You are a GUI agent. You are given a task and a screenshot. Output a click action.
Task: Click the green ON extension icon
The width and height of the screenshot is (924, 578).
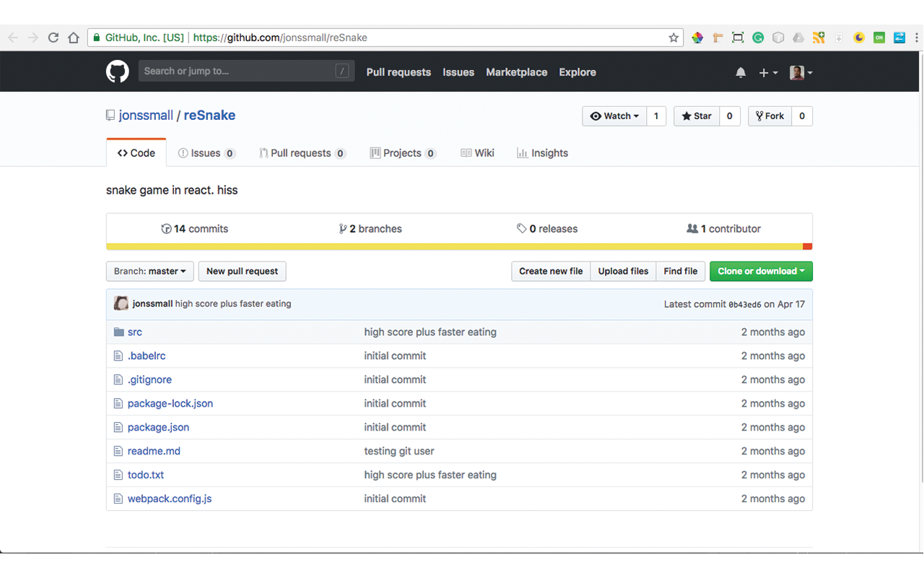[879, 38]
